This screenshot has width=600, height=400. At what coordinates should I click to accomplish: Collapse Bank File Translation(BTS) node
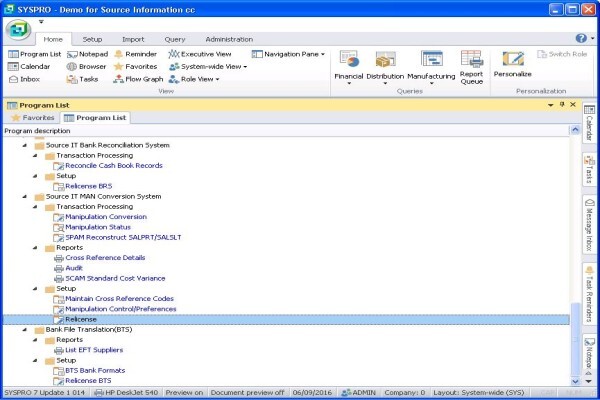pyautogui.click(x=25, y=329)
